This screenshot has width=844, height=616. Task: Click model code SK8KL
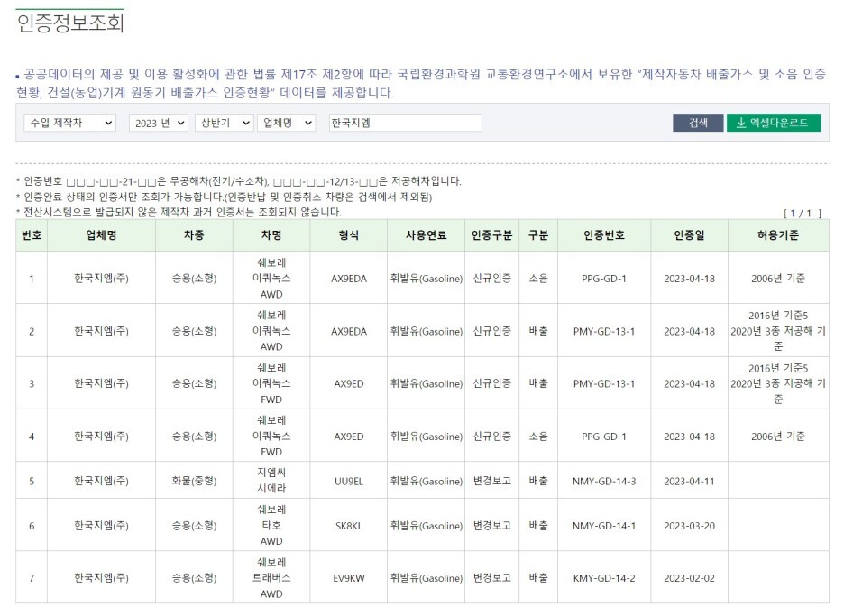pos(349,526)
